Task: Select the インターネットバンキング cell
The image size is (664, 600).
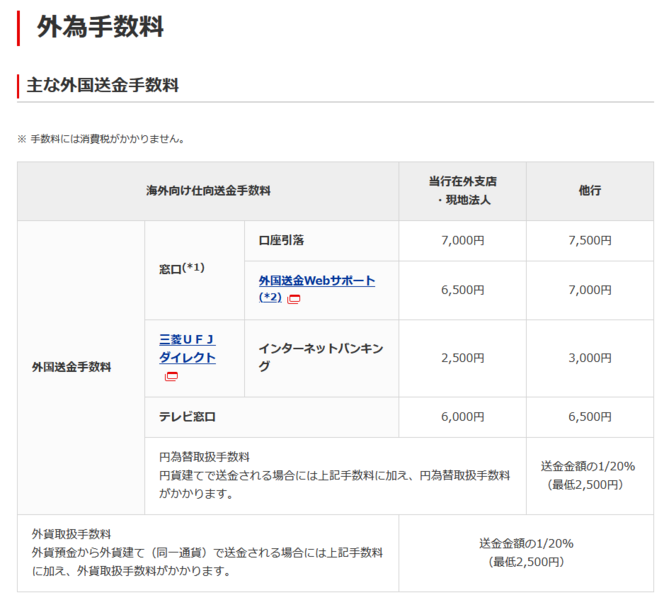Action: (320, 357)
